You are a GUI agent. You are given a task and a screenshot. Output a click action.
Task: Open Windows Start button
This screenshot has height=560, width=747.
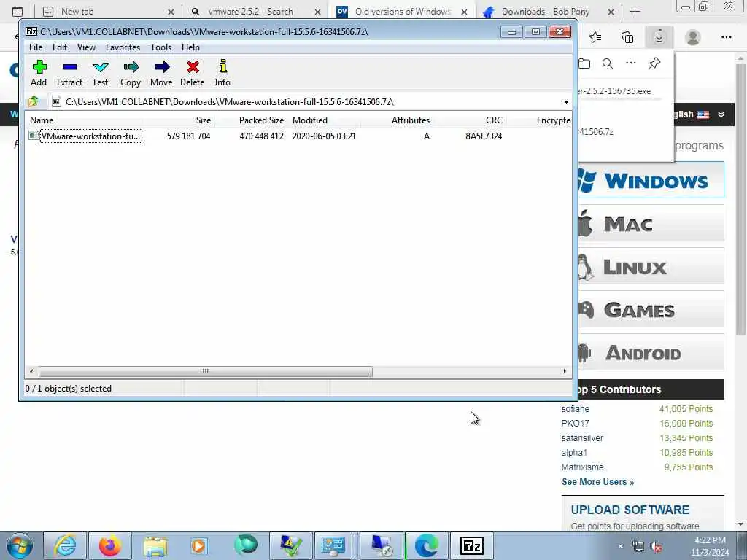pyautogui.click(x=20, y=545)
